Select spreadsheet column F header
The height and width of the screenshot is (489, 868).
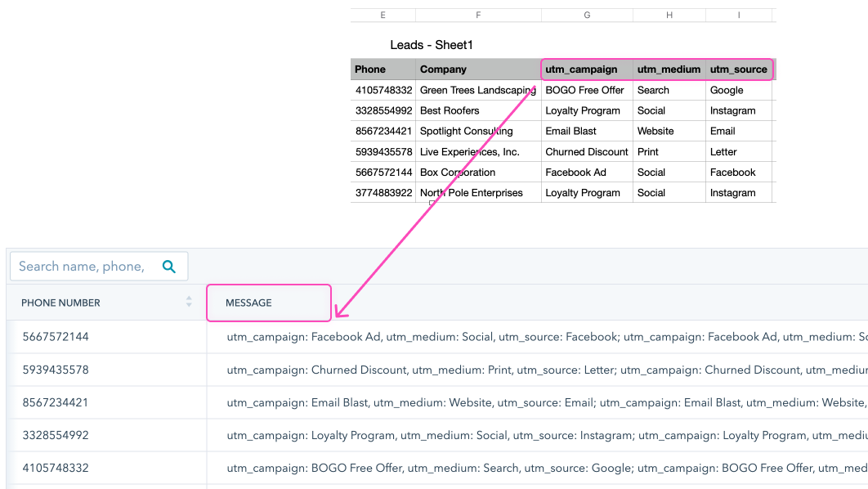point(478,16)
